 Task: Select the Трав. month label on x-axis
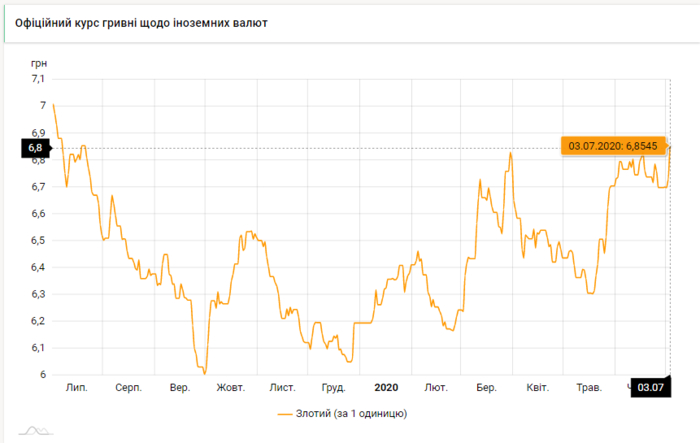point(588,387)
